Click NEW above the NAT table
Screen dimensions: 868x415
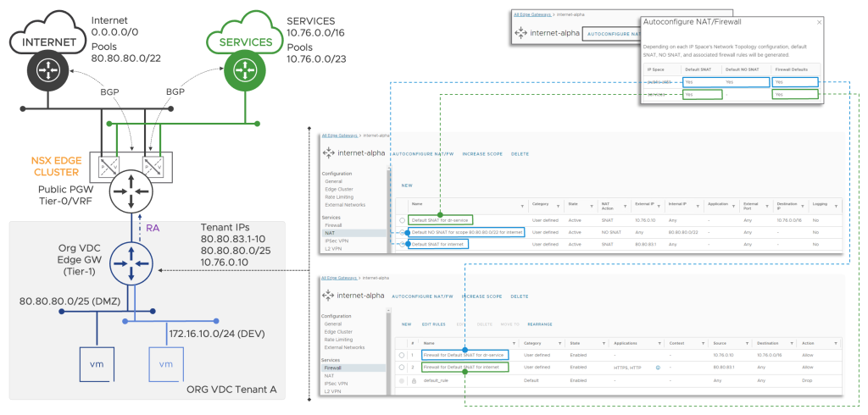pos(406,186)
